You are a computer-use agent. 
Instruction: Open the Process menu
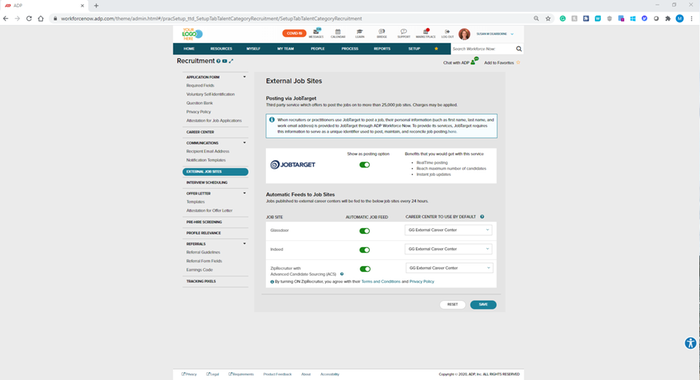(x=350, y=49)
